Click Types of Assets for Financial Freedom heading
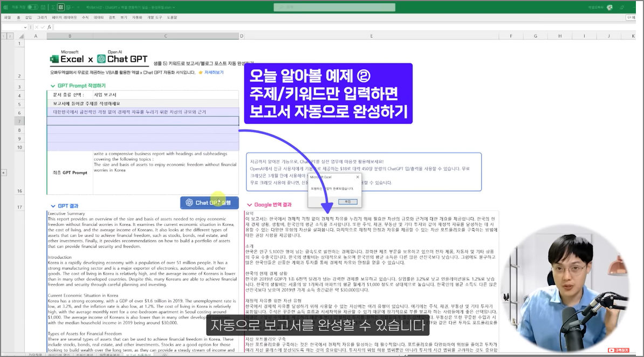644x357 pixels. [85, 334]
